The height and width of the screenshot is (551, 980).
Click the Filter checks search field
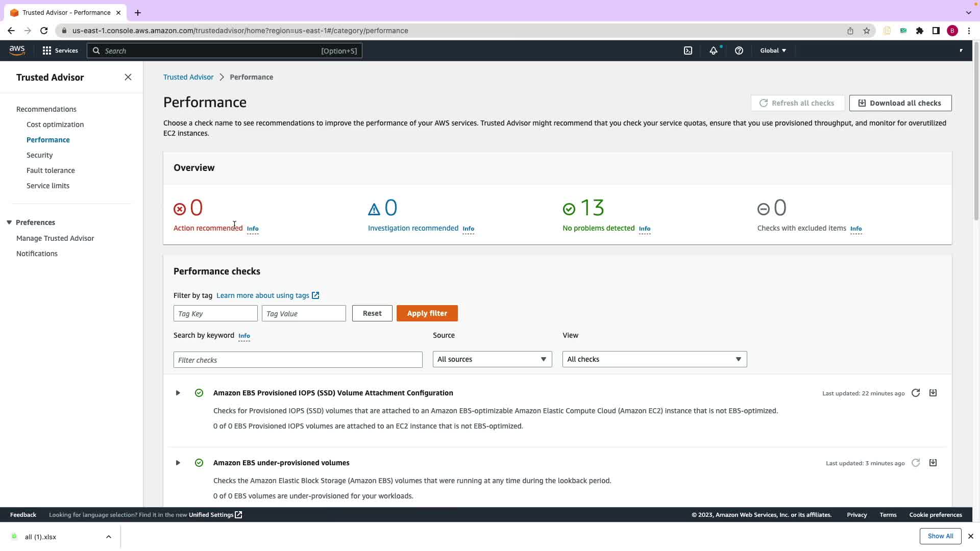(x=298, y=360)
